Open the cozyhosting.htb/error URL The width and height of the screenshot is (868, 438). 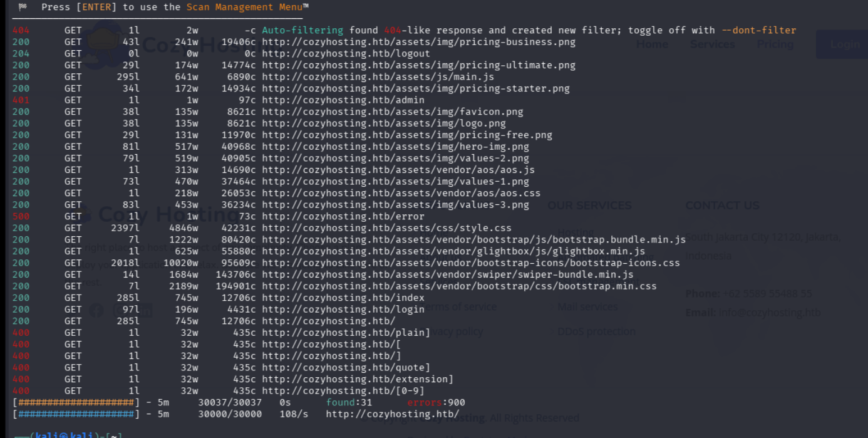(343, 216)
